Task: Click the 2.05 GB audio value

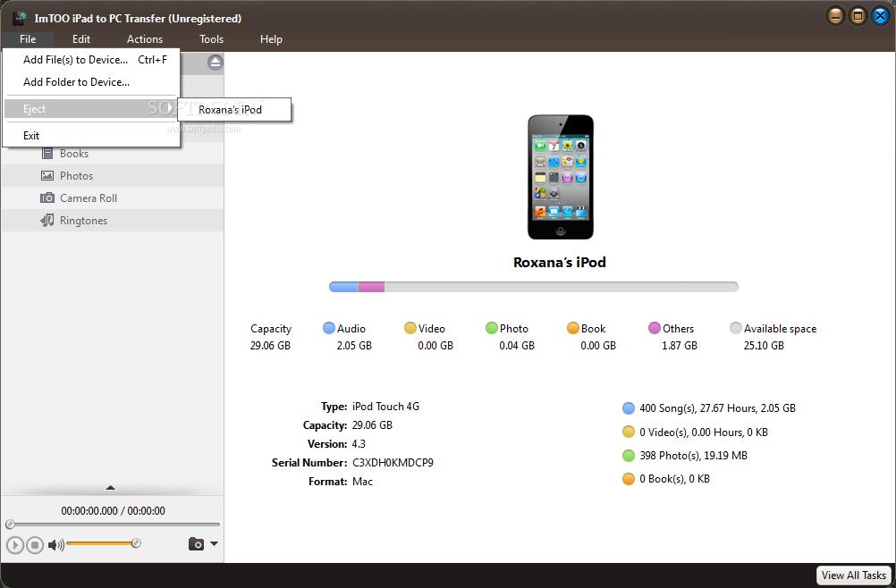Action: [x=354, y=346]
